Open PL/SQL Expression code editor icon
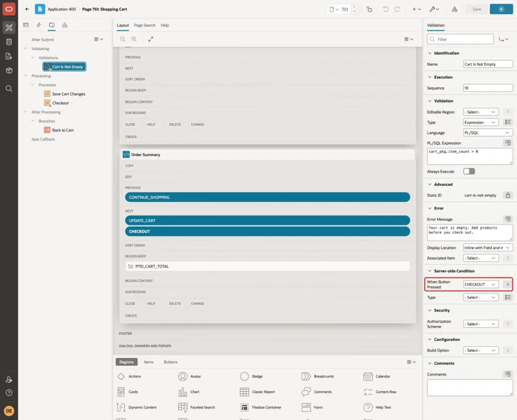The width and height of the screenshot is (517, 420). [508, 143]
